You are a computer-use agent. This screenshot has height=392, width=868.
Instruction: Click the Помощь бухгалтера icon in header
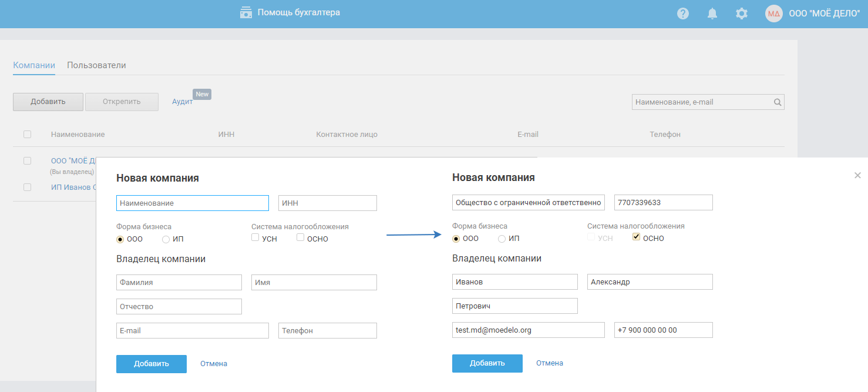246,12
